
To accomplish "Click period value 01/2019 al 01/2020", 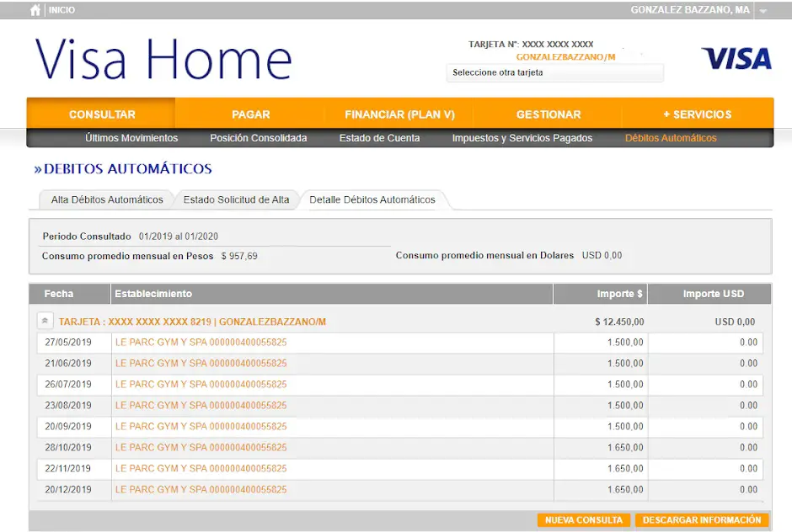I will click(179, 237).
